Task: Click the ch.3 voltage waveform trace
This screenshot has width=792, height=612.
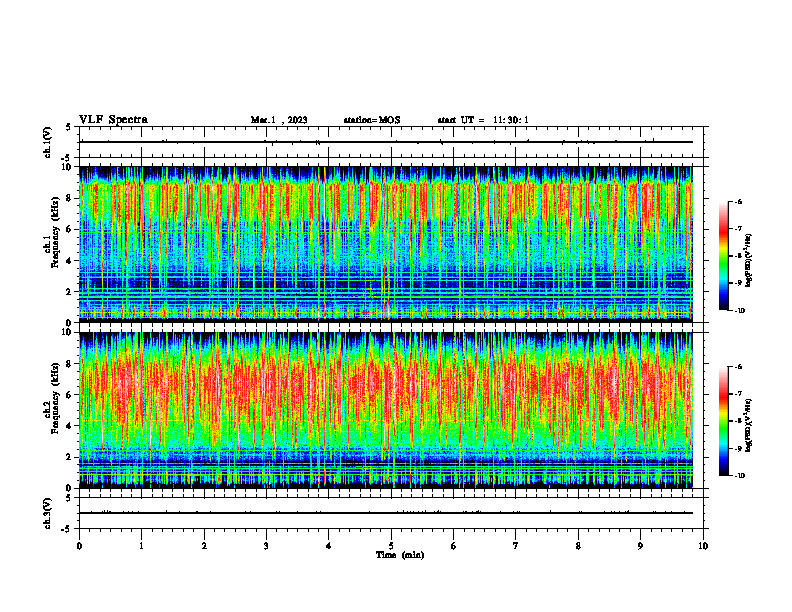Action: 386,513
